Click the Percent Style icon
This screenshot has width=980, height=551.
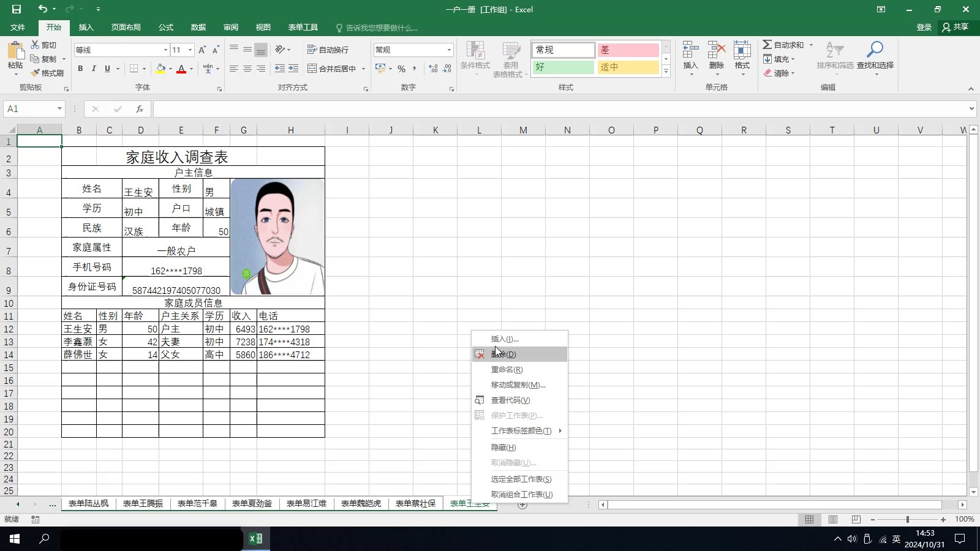tap(401, 69)
